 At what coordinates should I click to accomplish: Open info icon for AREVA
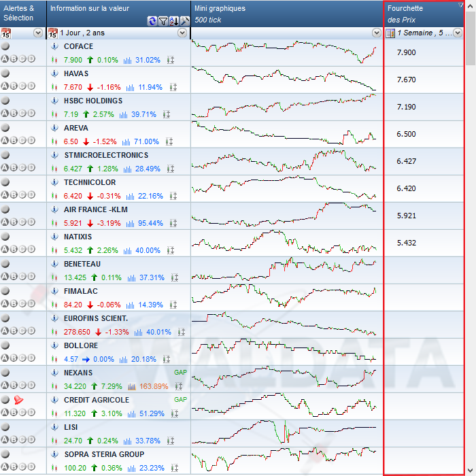pyautogui.click(x=54, y=128)
